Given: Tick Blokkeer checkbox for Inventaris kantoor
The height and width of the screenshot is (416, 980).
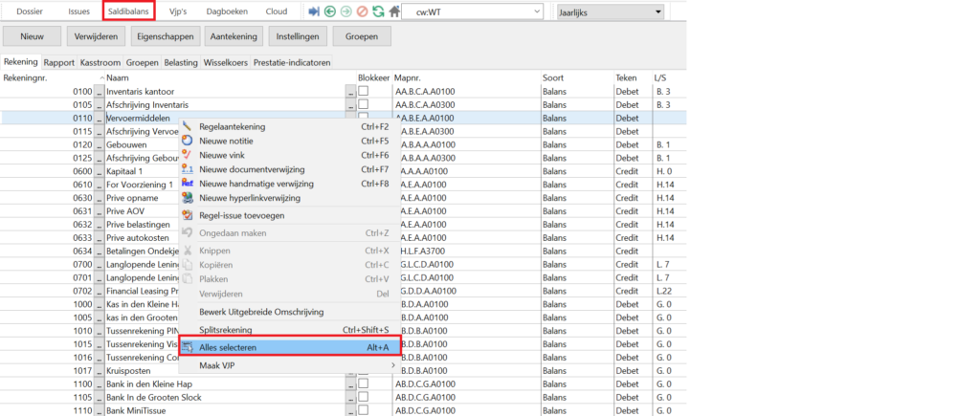Looking at the screenshot, I should 363,91.
